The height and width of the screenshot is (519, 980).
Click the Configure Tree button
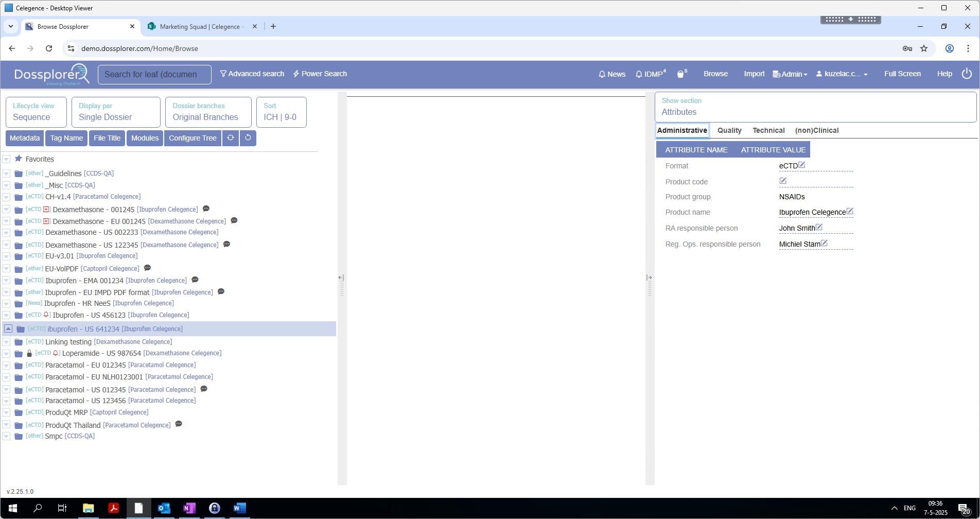point(192,138)
